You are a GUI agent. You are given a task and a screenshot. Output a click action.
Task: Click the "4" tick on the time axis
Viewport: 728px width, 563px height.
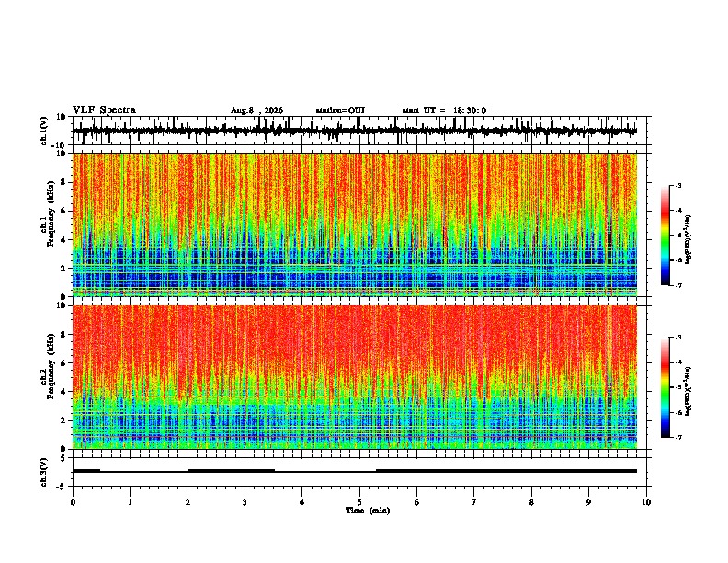click(x=302, y=502)
